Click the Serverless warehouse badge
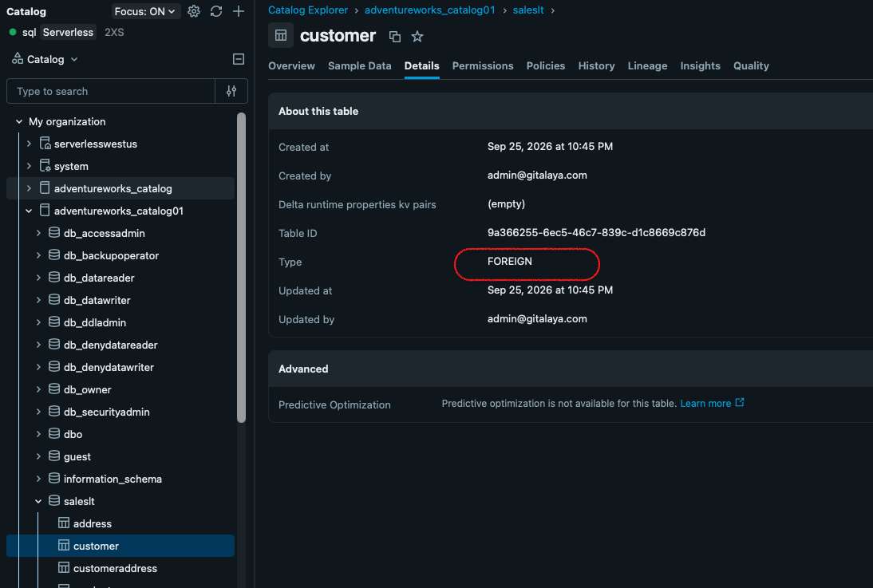This screenshot has width=873, height=588. pyautogui.click(x=68, y=32)
